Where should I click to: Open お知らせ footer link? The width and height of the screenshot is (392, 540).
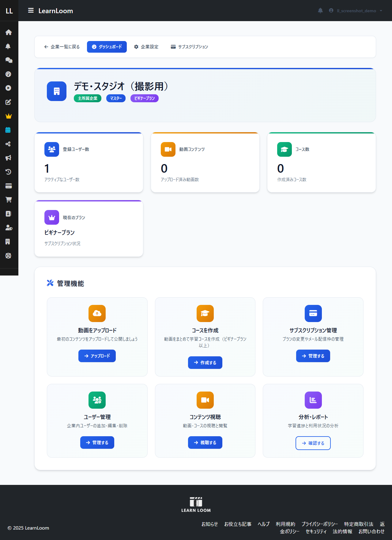210,524
